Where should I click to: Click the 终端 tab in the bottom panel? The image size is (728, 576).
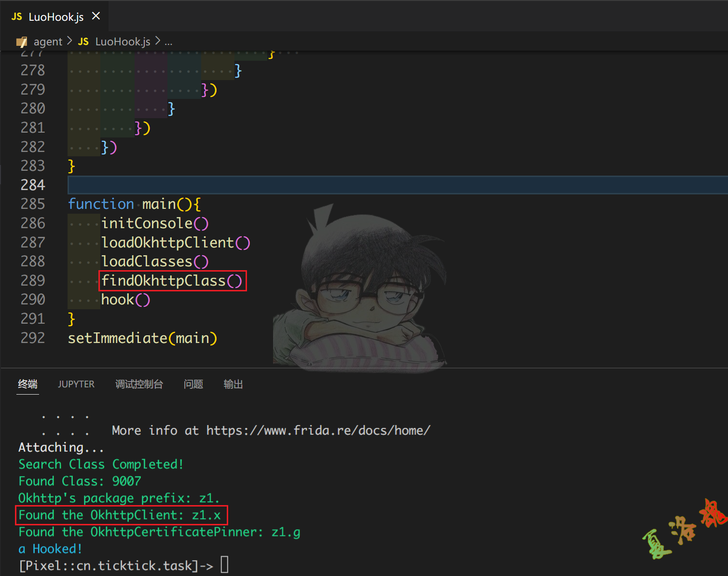pyautogui.click(x=27, y=384)
